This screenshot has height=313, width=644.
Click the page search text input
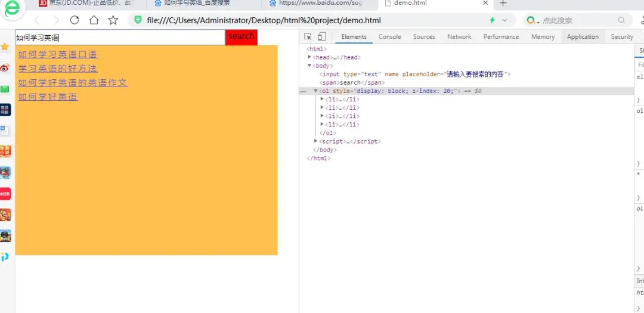point(120,38)
